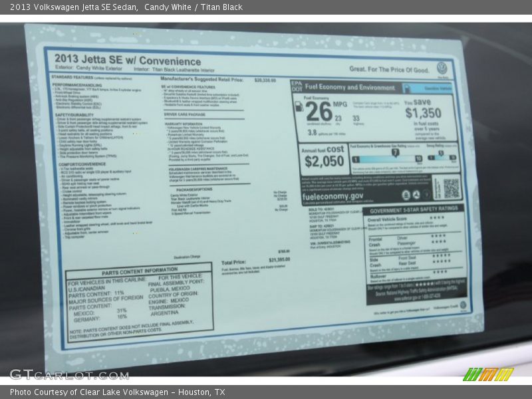Screen dimensions: 532x399
Task: Click the "2013 Jetta SE w/ Convenience" heading
Action: (128, 60)
